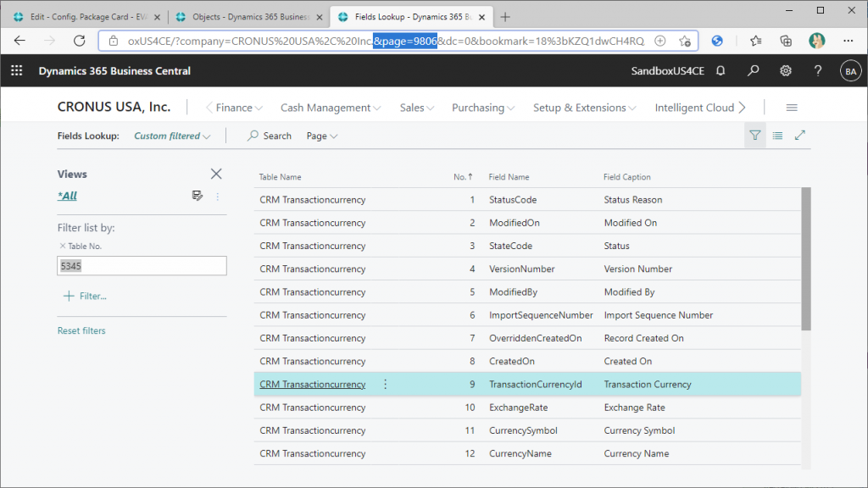The height and width of the screenshot is (488, 868).
Task: Close the Views filter pane
Action: tap(216, 174)
